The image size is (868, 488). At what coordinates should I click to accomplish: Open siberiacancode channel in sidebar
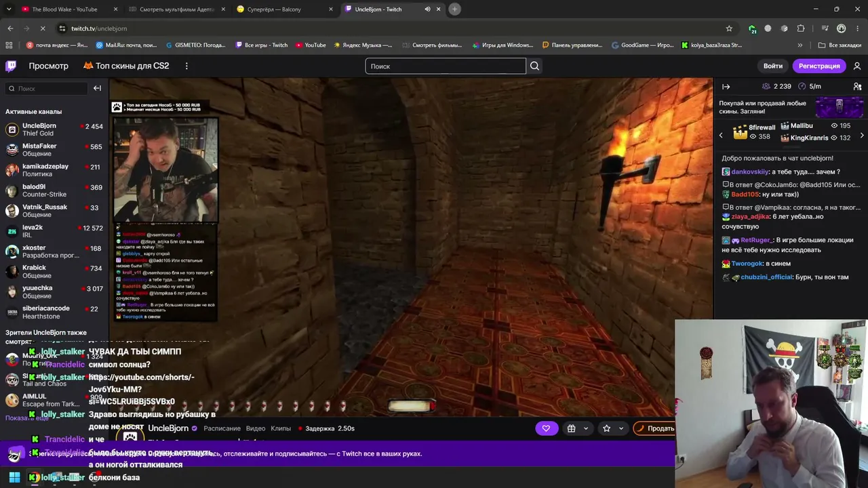(x=54, y=312)
